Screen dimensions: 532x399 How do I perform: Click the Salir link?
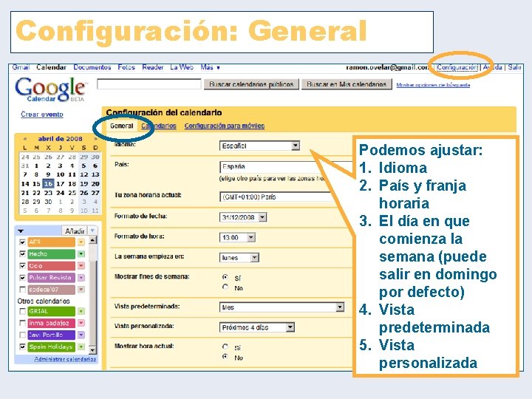514,67
